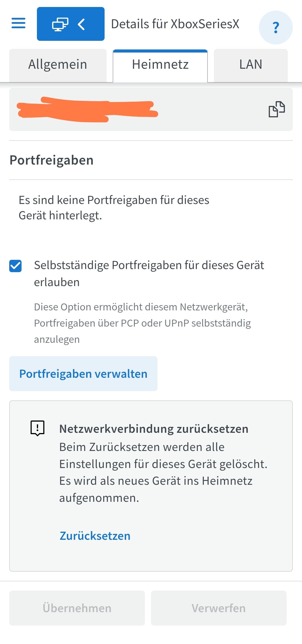Click the Zurücksetzen link
302x644 pixels.
(95, 536)
